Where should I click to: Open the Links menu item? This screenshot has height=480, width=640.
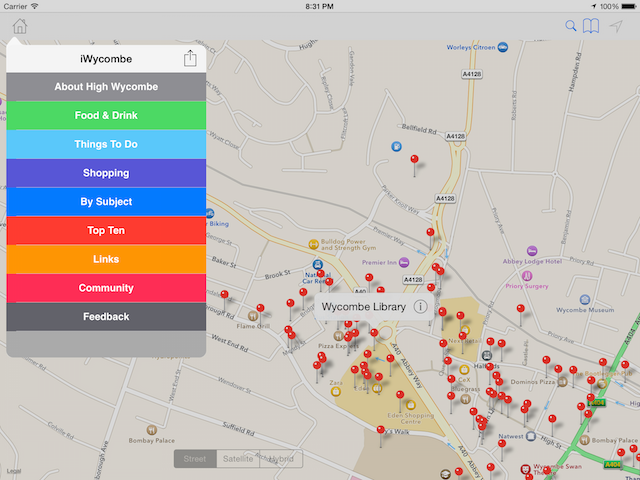[106, 259]
